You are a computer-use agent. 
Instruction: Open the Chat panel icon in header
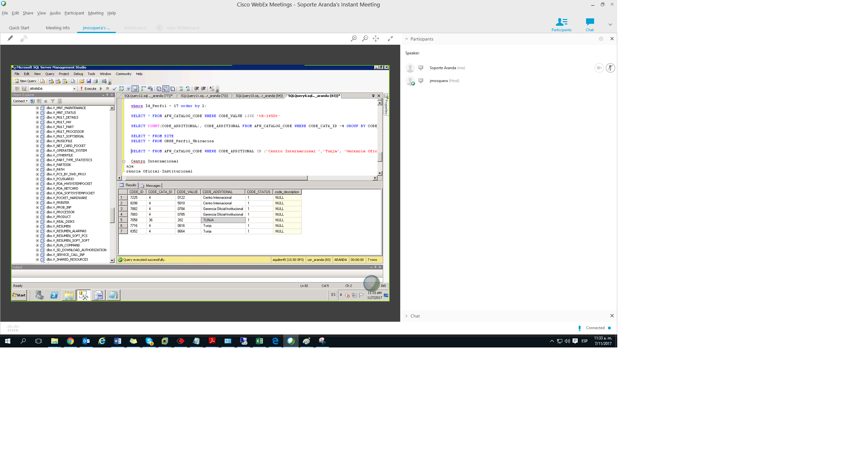[x=590, y=25]
